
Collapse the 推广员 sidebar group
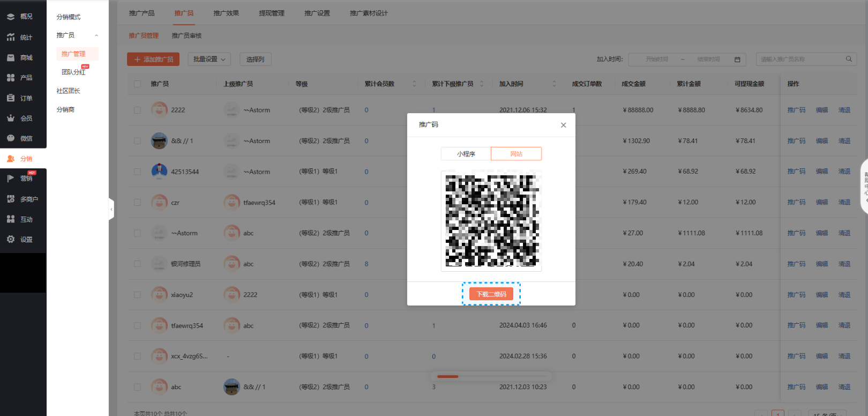(96, 35)
